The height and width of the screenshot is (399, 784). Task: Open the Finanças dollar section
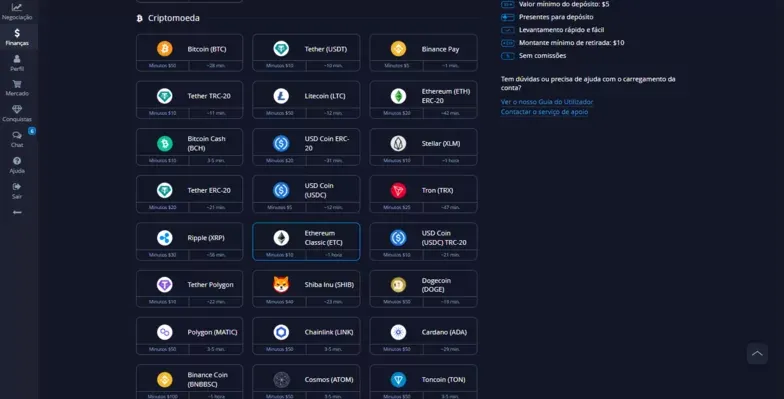[x=17, y=37]
